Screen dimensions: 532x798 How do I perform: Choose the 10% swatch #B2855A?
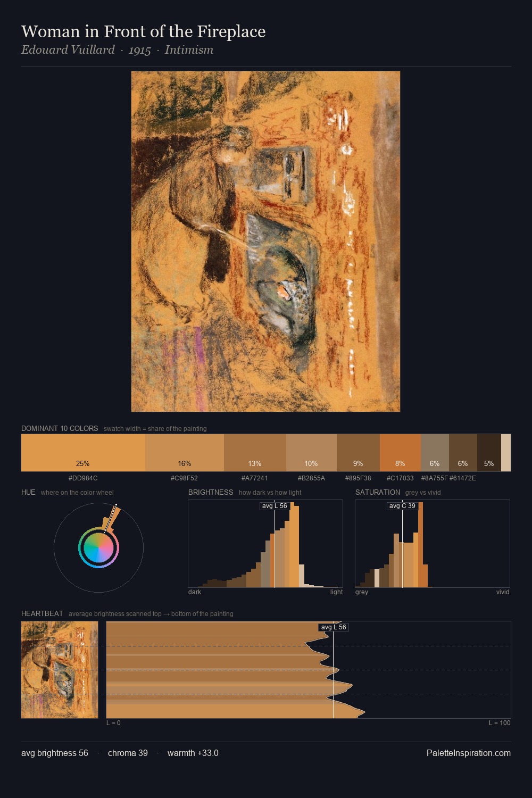pyautogui.click(x=311, y=453)
